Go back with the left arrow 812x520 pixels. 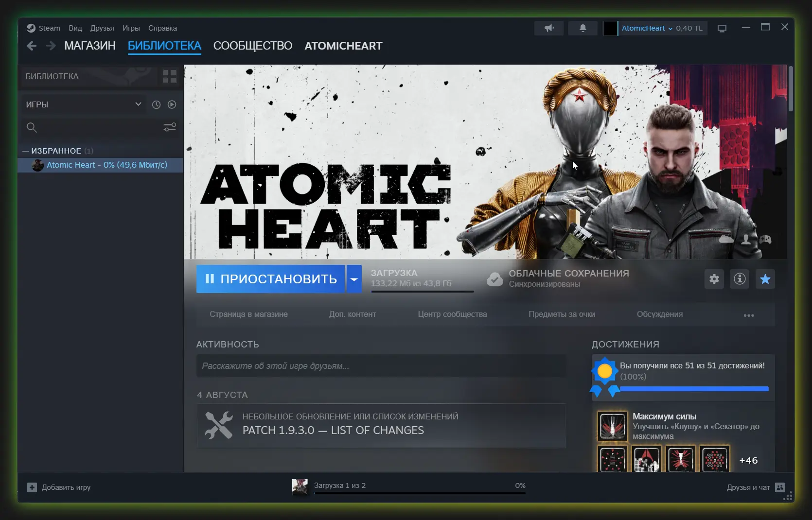pos(32,46)
